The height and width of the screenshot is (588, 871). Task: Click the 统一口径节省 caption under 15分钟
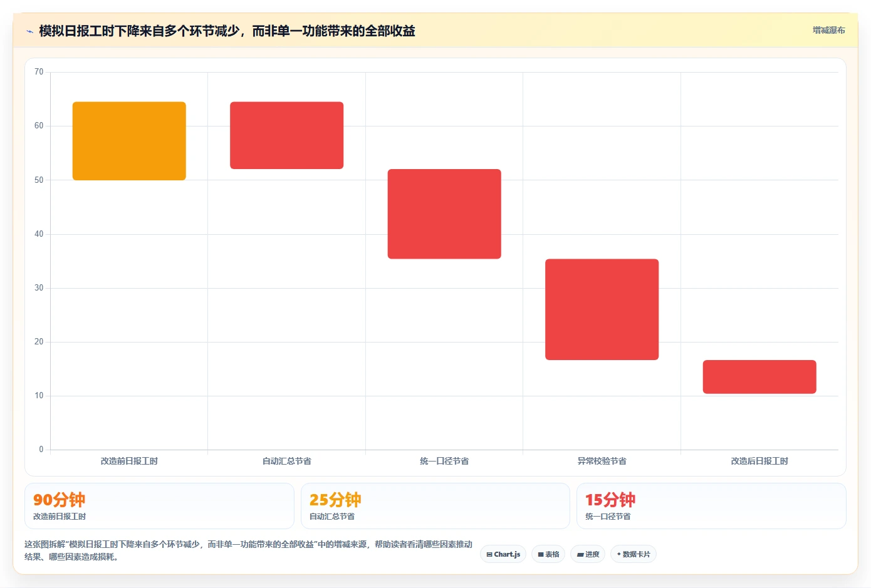[x=608, y=517]
